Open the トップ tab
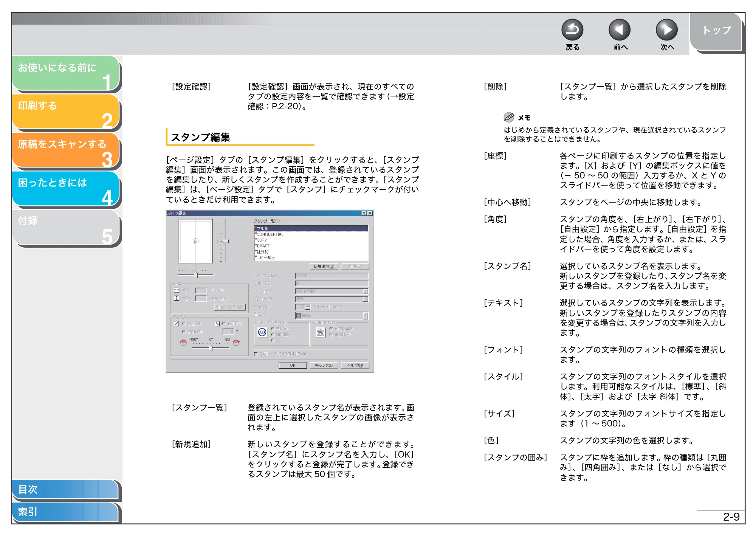Image resolution: width=756 pixels, height=535 pixels. pos(716,31)
